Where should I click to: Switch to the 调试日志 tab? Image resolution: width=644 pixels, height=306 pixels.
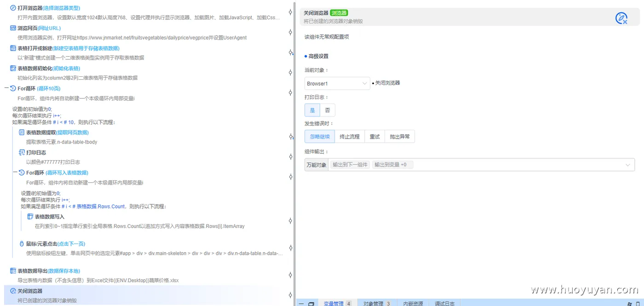[445, 303]
